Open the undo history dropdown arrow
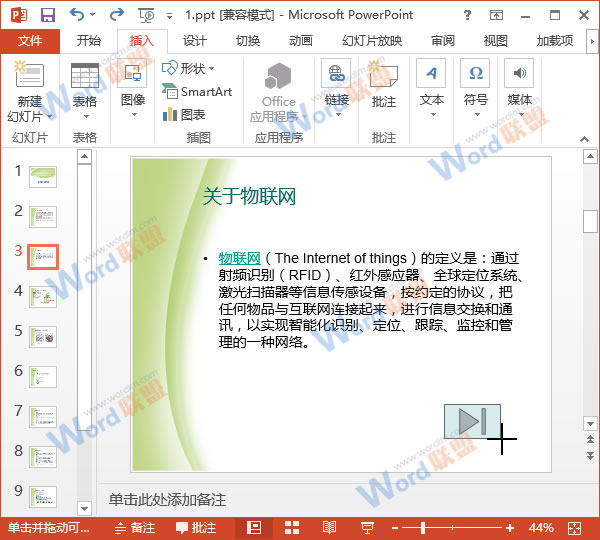Screen dimensions: 600x540 click(92, 15)
